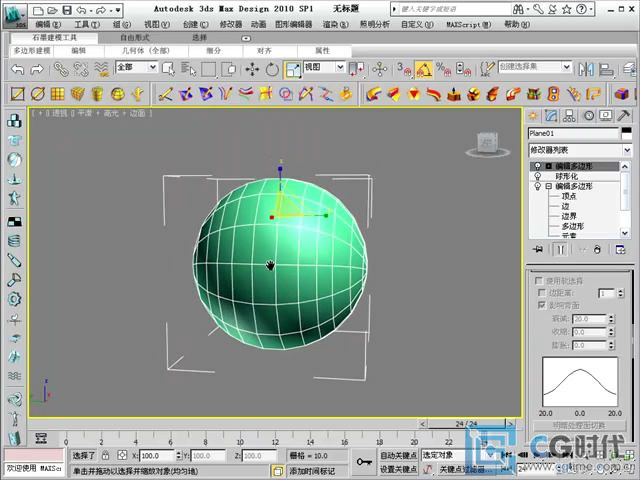Switch to the 自由形式 ribbon tab

(x=134, y=37)
